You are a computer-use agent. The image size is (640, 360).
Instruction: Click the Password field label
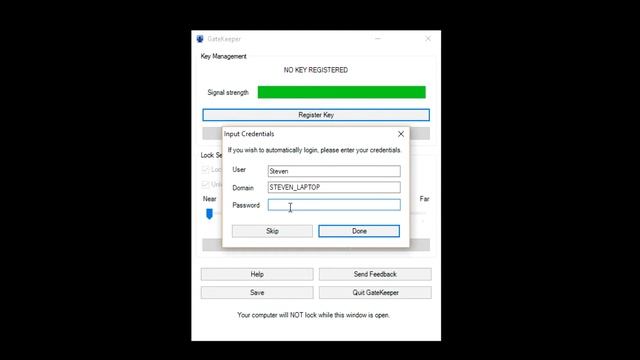pos(246,205)
